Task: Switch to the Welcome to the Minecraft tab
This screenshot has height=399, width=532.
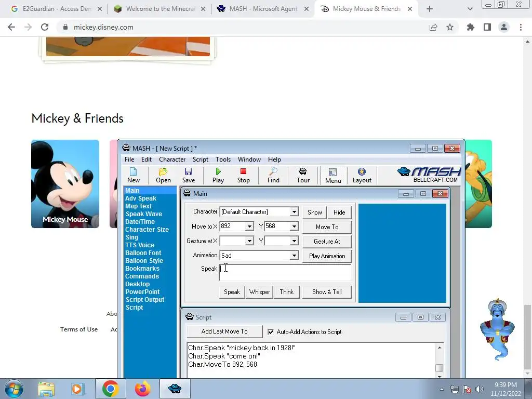Action: tap(159, 9)
